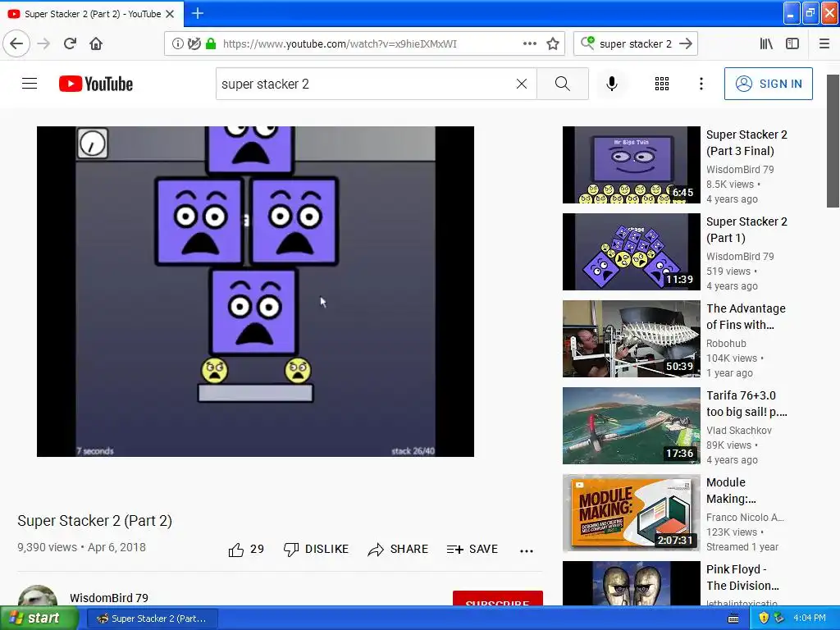This screenshot has height=630, width=840.
Task: Go back with the browser back arrow
Action: (16, 43)
